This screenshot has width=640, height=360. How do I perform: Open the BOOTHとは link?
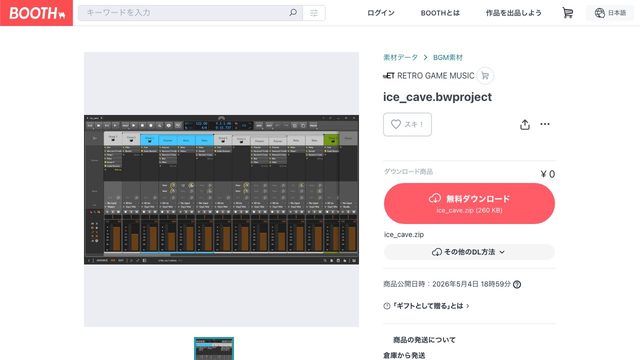tap(440, 13)
